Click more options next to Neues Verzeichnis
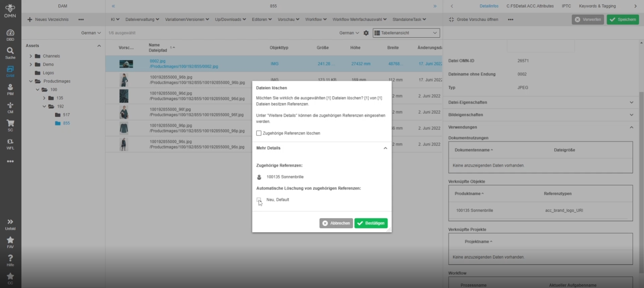Screen dimensions: 644x288 pos(81,19)
